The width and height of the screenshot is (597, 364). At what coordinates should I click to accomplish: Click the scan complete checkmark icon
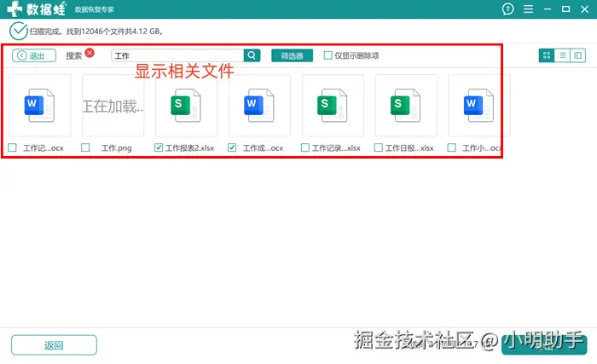click(18, 32)
